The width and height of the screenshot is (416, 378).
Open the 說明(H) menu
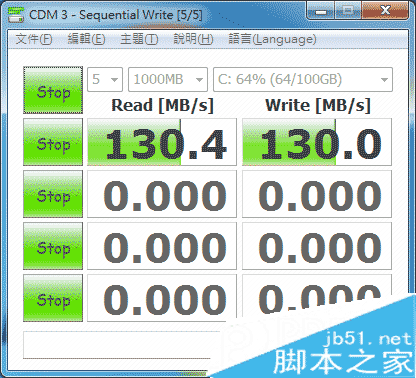[x=193, y=39]
